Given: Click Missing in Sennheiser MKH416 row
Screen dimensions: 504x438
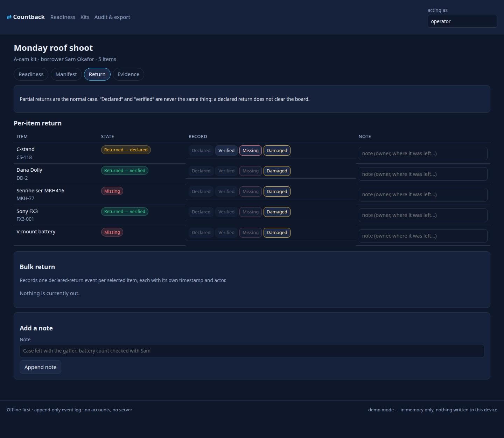Looking at the screenshot, I should (251, 192).
